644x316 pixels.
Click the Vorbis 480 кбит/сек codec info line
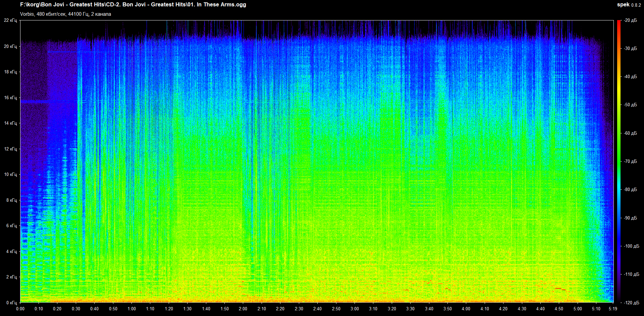coord(65,14)
